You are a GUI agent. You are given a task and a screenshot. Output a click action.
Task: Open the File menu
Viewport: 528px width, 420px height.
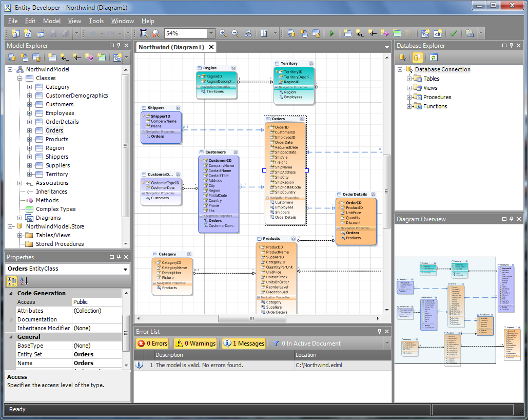pyautogui.click(x=13, y=21)
